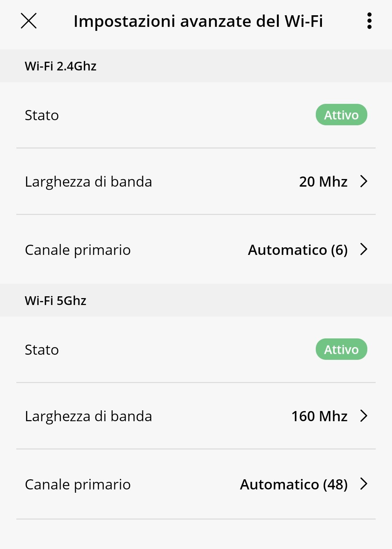Open the Automatico (6) channel selector
392x549 pixels.
point(298,250)
